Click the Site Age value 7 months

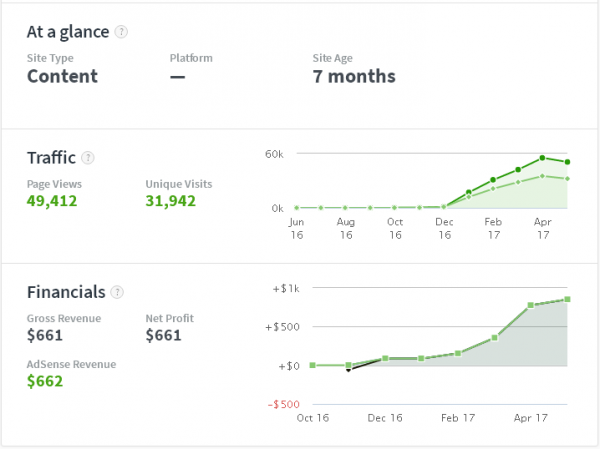[x=354, y=76]
